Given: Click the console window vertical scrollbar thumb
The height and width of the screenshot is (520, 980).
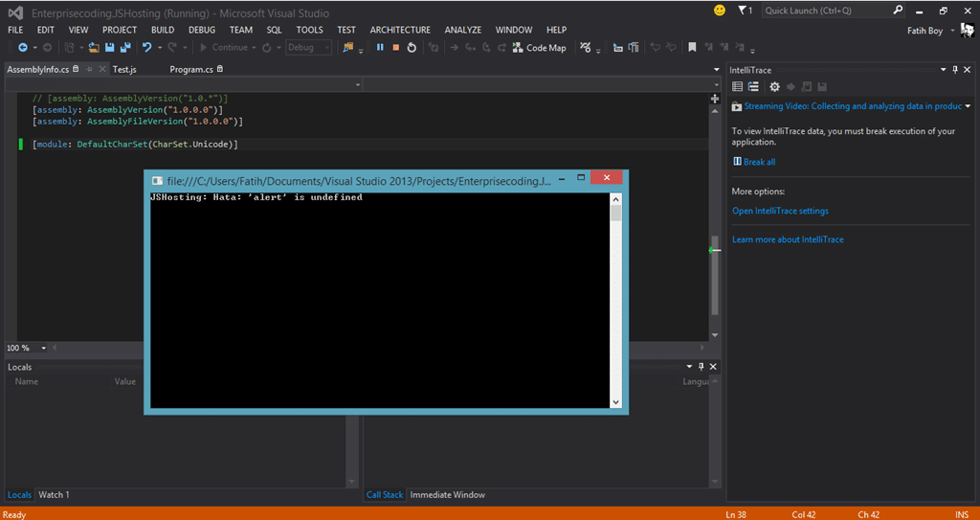Looking at the screenshot, I should point(615,214).
